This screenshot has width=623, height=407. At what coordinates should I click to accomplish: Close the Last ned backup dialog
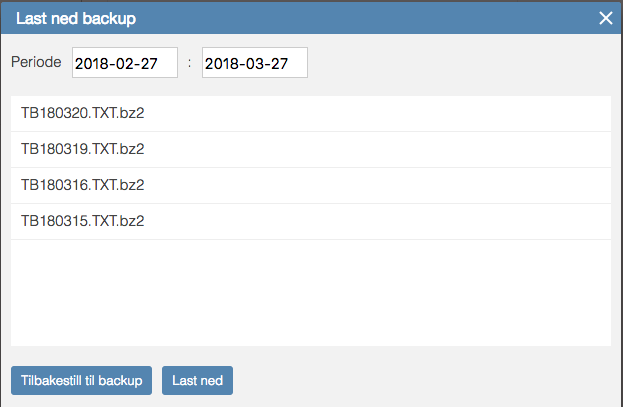606,18
